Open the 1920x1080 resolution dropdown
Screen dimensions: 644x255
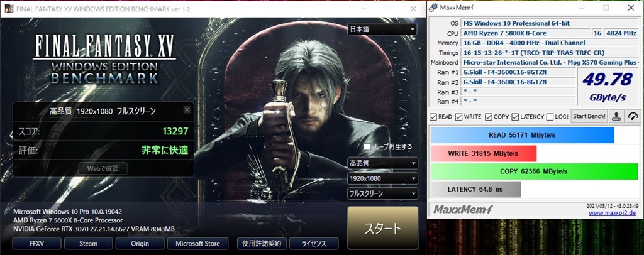382,178
